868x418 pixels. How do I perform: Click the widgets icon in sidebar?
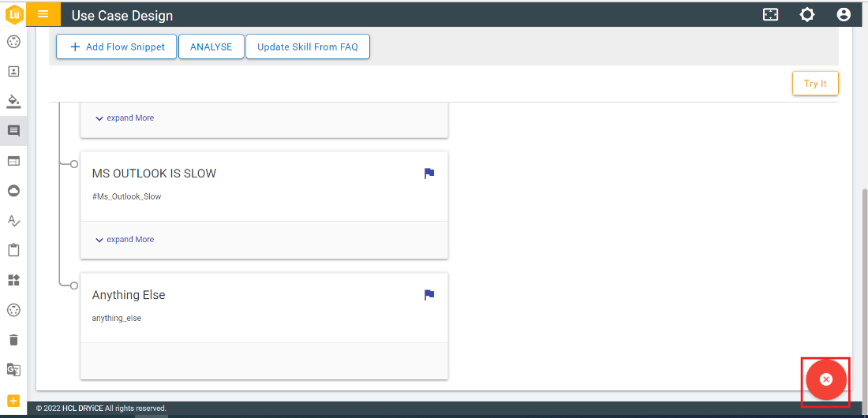(13, 280)
